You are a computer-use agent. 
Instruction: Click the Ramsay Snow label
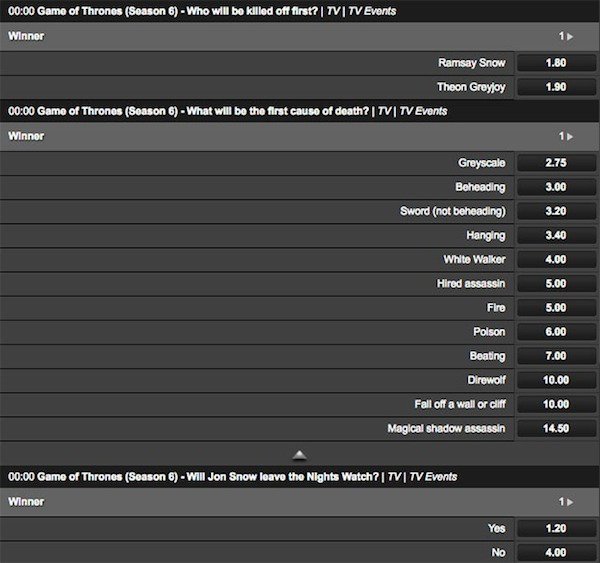(x=472, y=63)
